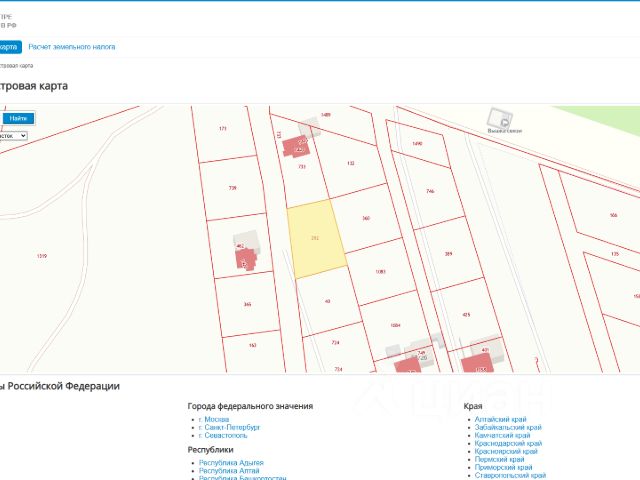Image resolution: width=640 pixels, height=480 pixels.
Task: Select parcel 40 on the map
Action: [x=327, y=301]
